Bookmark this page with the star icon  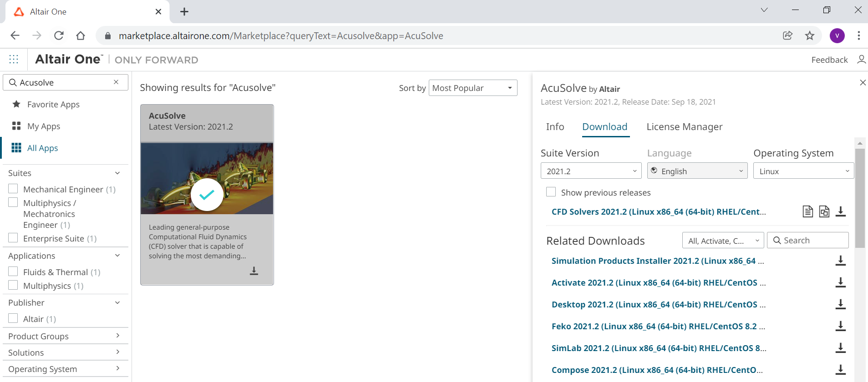point(810,35)
